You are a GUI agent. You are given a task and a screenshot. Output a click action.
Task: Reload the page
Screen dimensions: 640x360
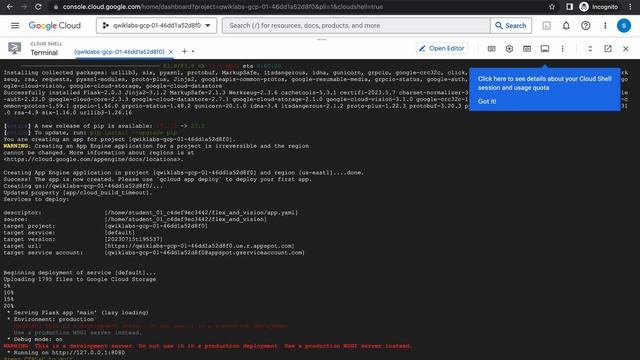point(38,7)
